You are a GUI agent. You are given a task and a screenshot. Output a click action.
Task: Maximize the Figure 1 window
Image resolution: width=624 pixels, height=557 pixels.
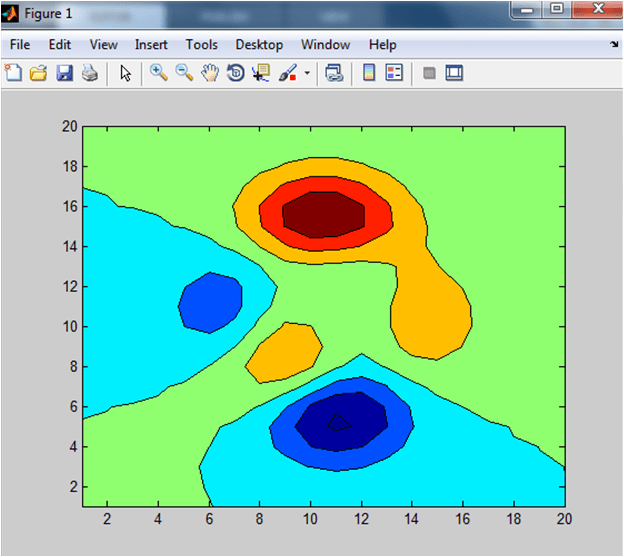pyautogui.click(x=556, y=9)
